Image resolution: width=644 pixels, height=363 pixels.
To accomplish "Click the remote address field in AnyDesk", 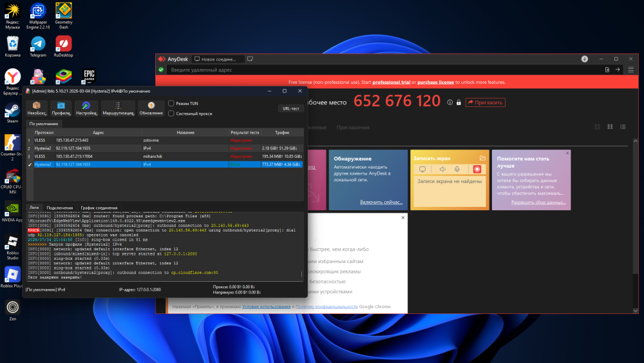I will click(384, 70).
